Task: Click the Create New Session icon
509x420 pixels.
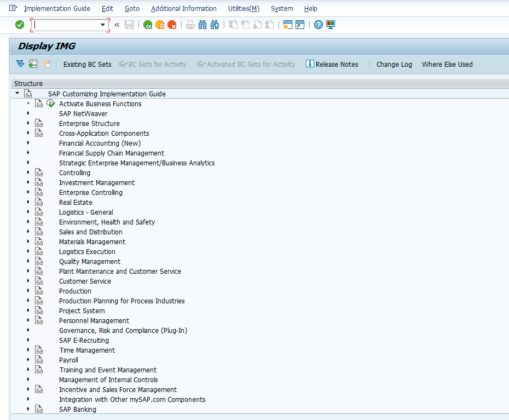Action: tap(287, 25)
